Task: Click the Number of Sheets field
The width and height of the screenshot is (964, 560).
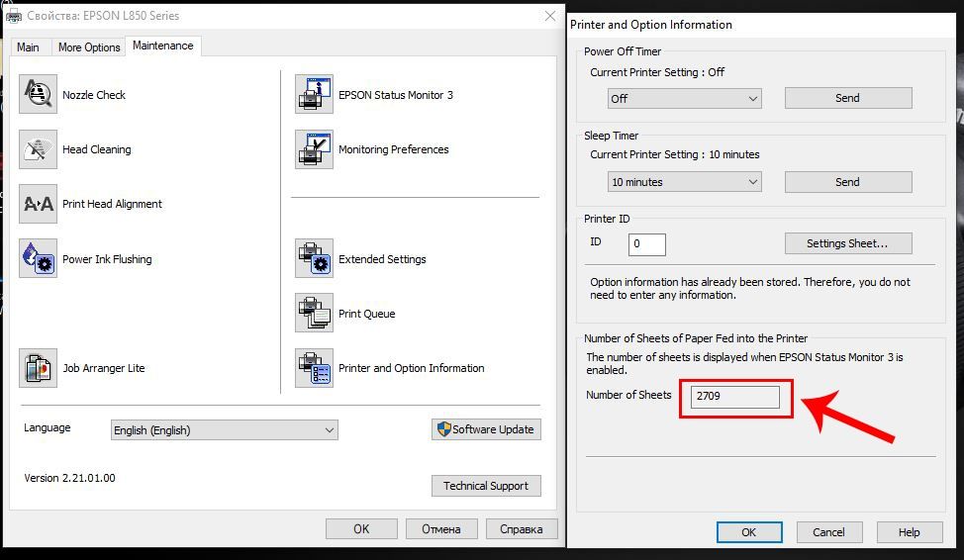Action: 735,397
